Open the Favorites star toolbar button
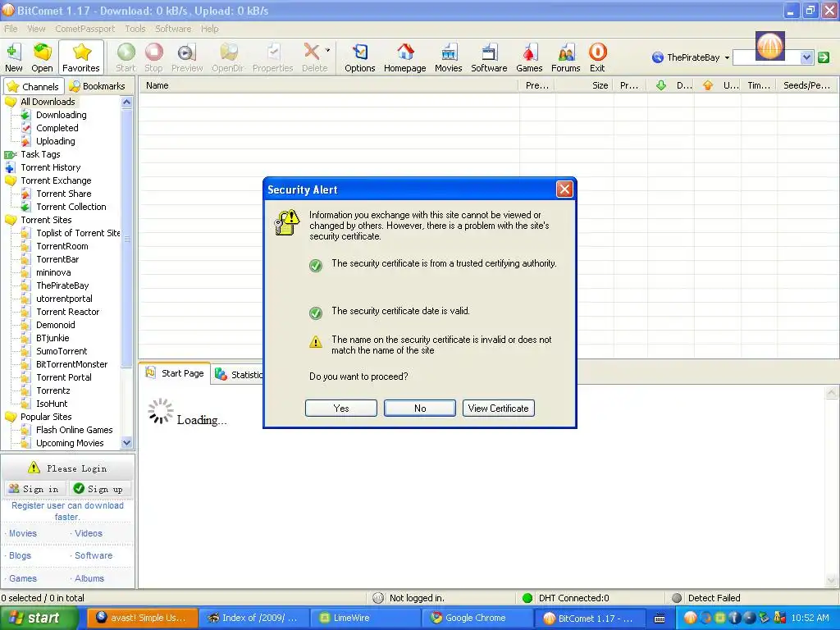The height and width of the screenshot is (630, 840). click(x=81, y=57)
